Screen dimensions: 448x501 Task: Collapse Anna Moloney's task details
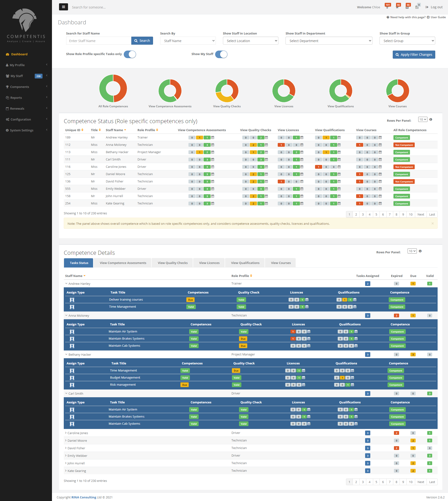pyautogui.click(x=66, y=315)
